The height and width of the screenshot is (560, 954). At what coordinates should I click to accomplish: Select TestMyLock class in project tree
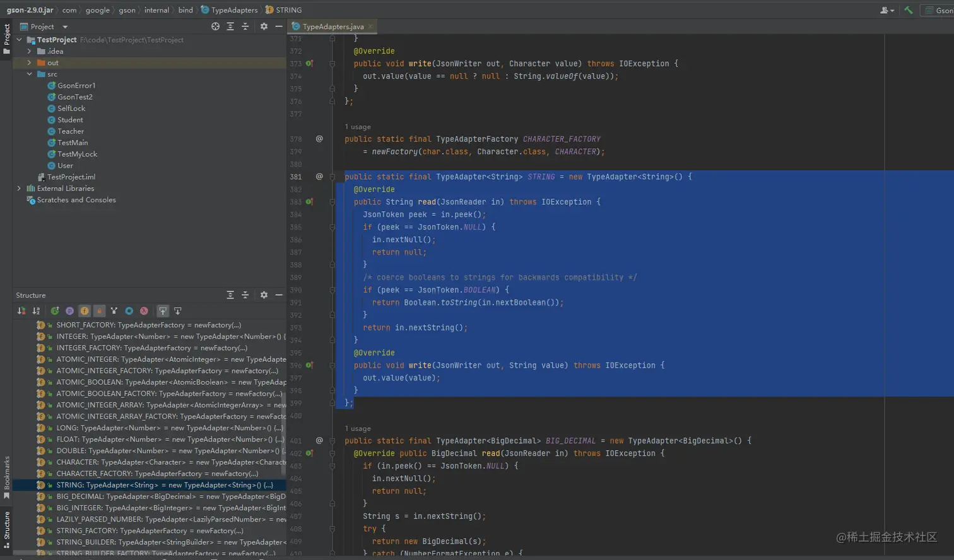click(x=77, y=154)
